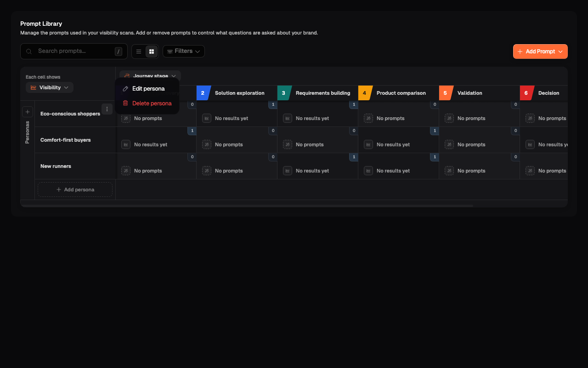Click the chart icon in New runners' Product comparison cell

pos(368,171)
